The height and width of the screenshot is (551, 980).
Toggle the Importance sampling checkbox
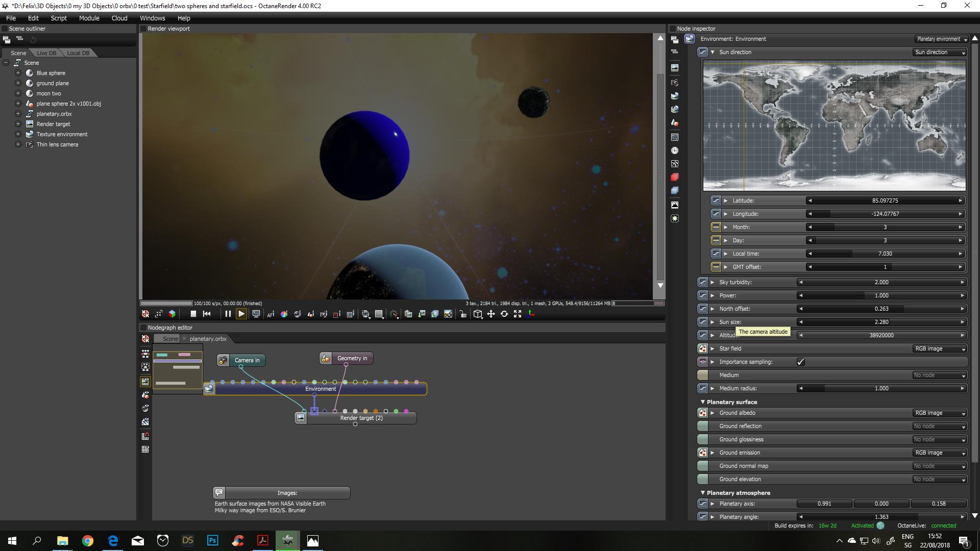pos(800,362)
